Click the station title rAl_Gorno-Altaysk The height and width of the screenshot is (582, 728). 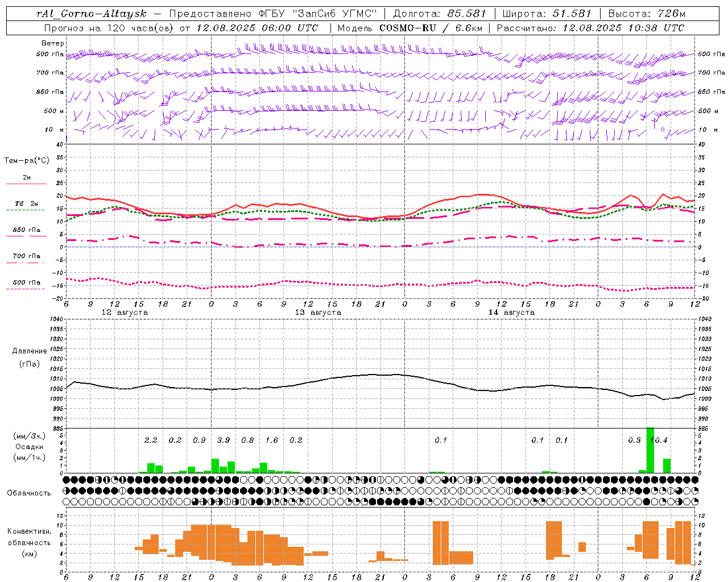(91, 14)
